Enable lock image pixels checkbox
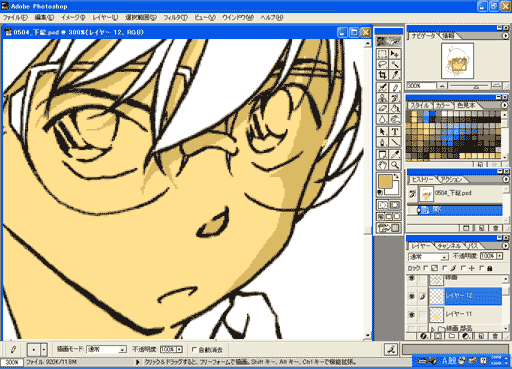 (x=445, y=268)
